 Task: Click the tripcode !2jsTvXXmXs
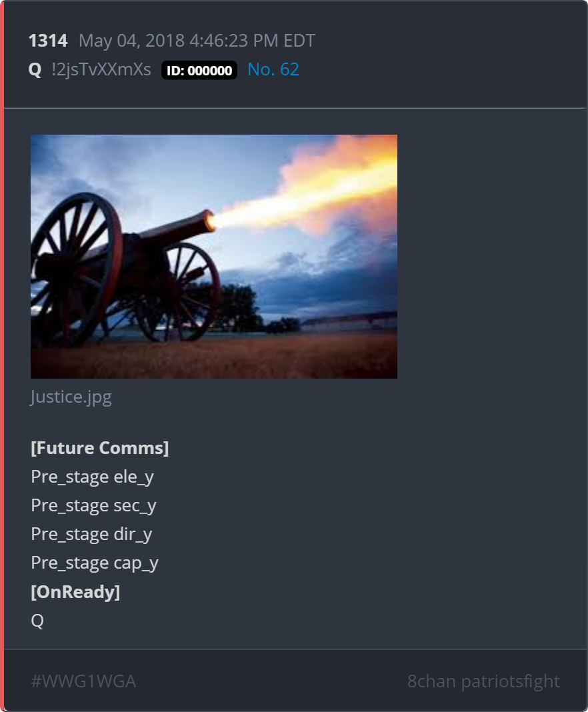(x=101, y=69)
